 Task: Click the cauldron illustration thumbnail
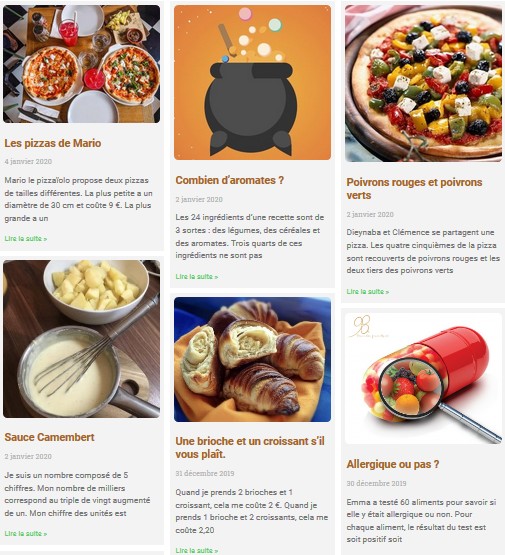[x=252, y=82]
